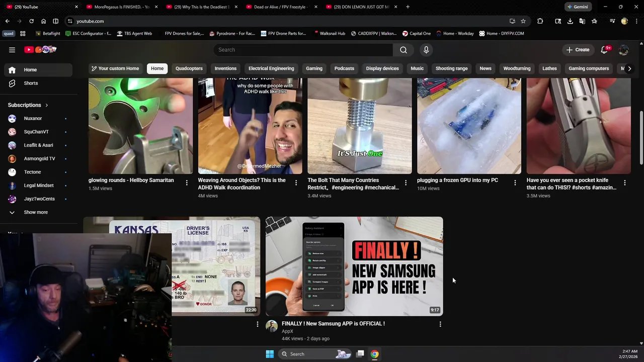
Task: Go back in browser history
Action: 7,21
